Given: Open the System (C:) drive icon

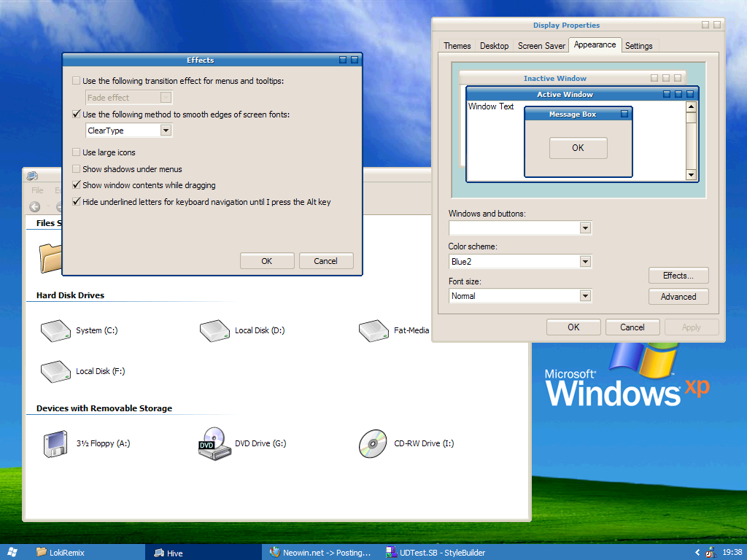Looking at the screenshot, I should click(x=55, y=331).
